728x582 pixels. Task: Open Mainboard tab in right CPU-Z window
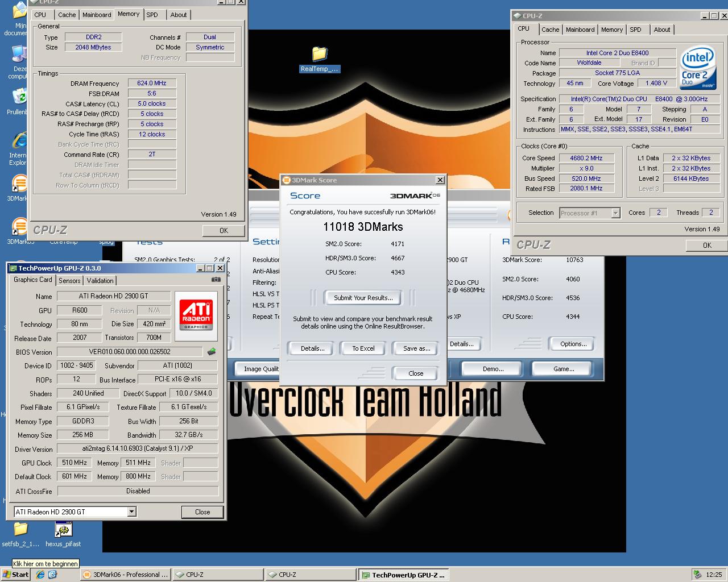580,30
